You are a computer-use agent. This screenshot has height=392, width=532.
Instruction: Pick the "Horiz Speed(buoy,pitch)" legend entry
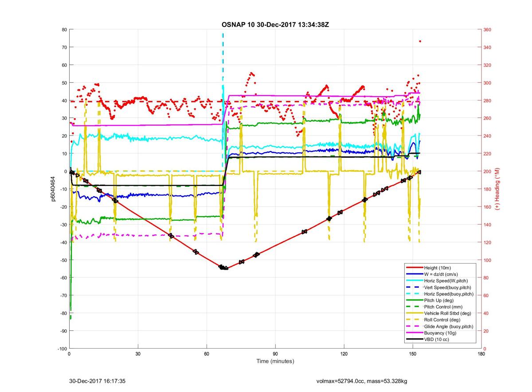tap(449, 294)
